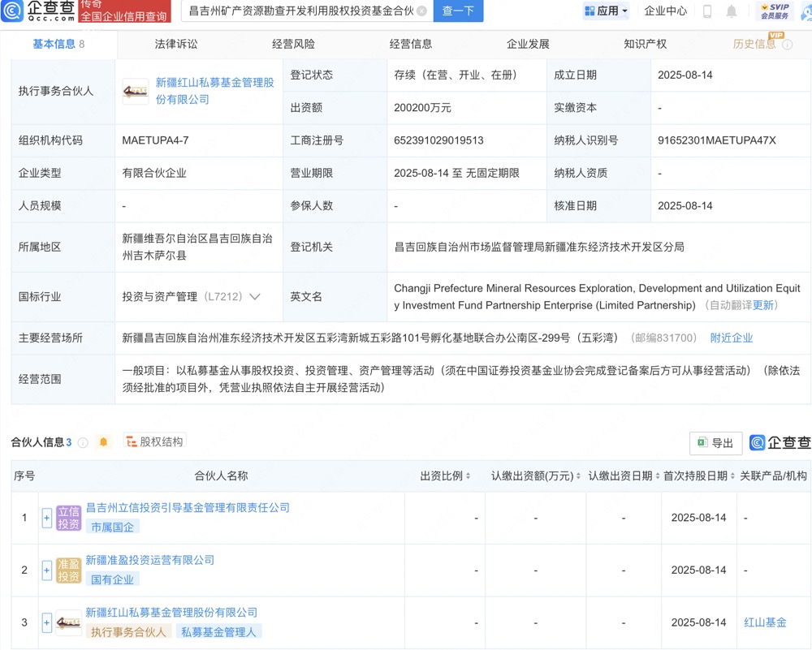
Task: Show the info icon next to 合伙人信息
Action: point(83,442)
